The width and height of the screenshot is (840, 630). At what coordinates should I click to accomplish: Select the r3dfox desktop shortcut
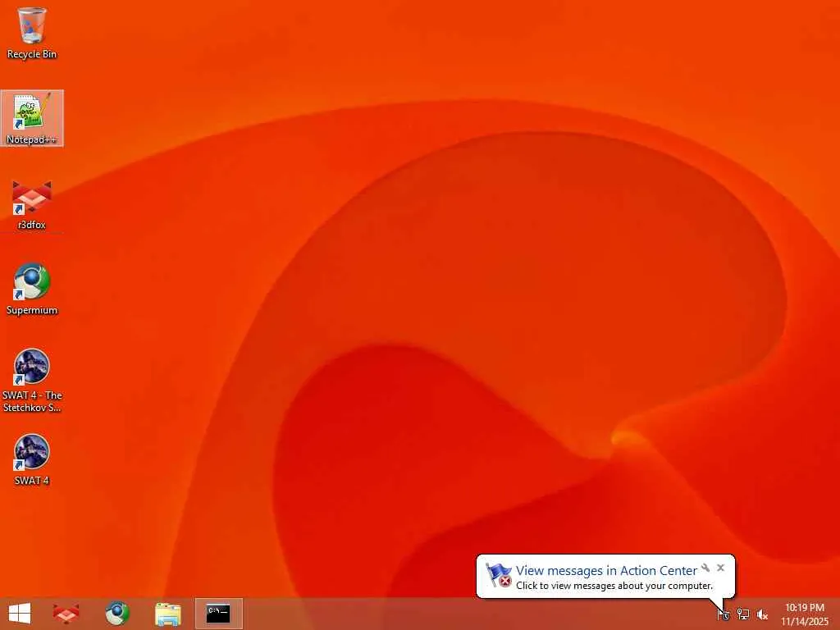[x=32, y=204]
